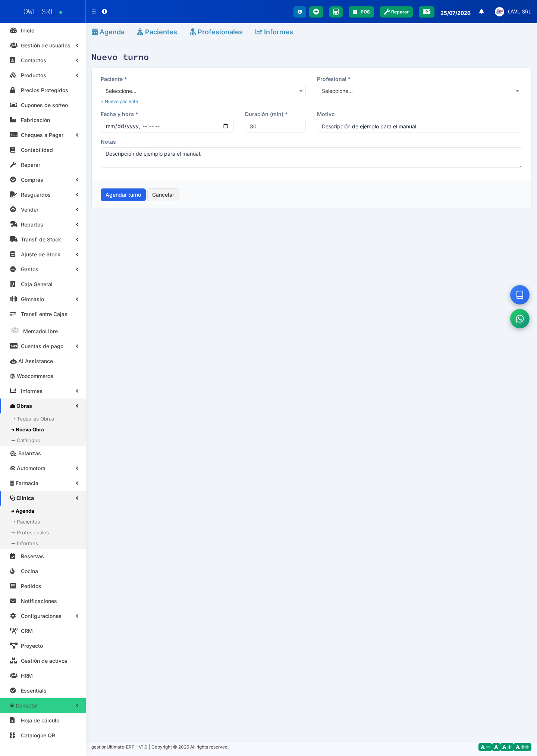Click the calendar picker icon in Fecha y hora
This screenshot has height=756, width=537.
click(226, 126)
